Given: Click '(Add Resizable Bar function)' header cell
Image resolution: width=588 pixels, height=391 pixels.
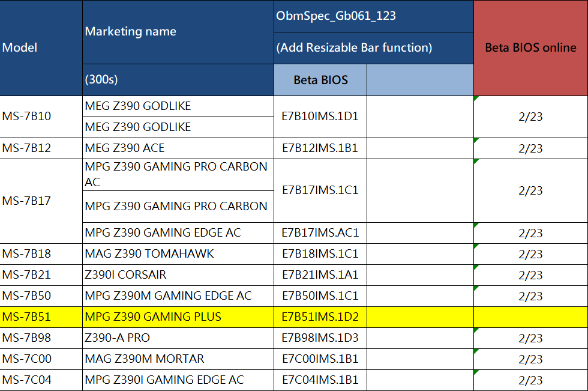Looking at the screenshot, I should pos(373,48).
